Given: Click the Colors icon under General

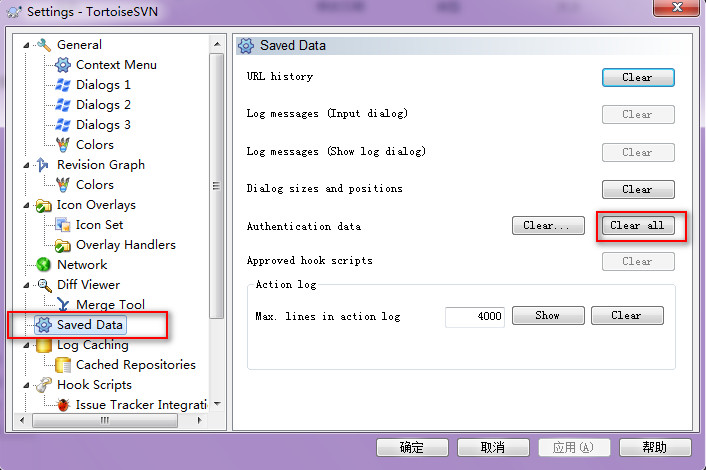Looking at the screenshot, I should click(63, 145).
